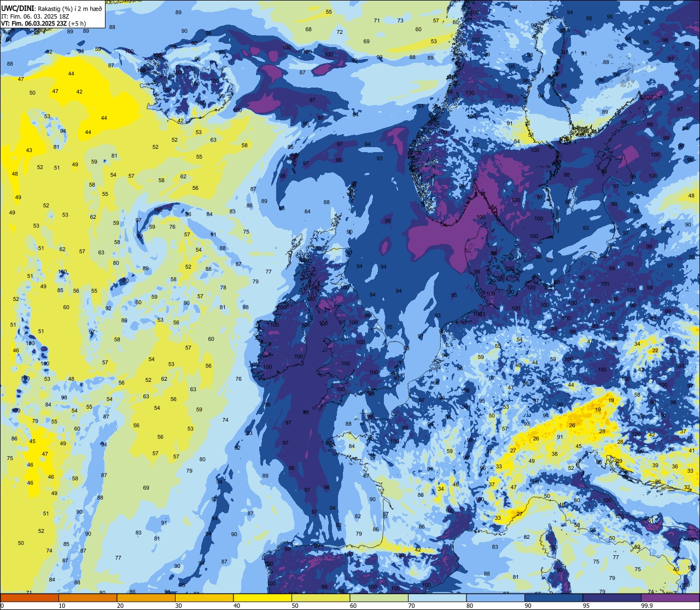Click the 90–95 medium blue legend swatch
The height and width of the screenshot is (610, 700).
553,597
